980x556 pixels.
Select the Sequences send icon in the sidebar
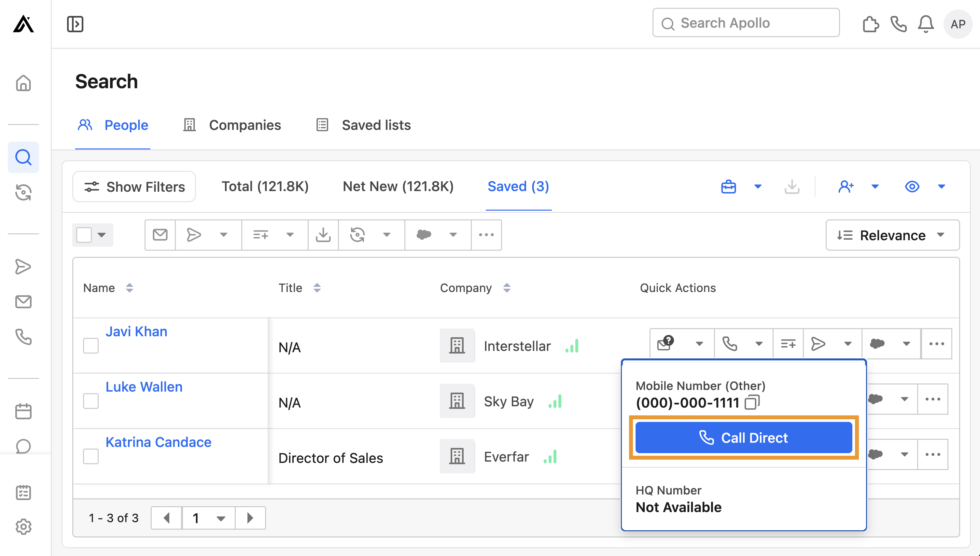pyautogui.click(x=23, y=266)
